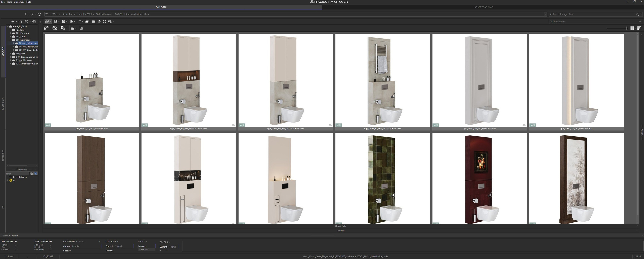Click the refresh folder icon
The height and width of the screenshot is (259, 644).
[39, 14]
